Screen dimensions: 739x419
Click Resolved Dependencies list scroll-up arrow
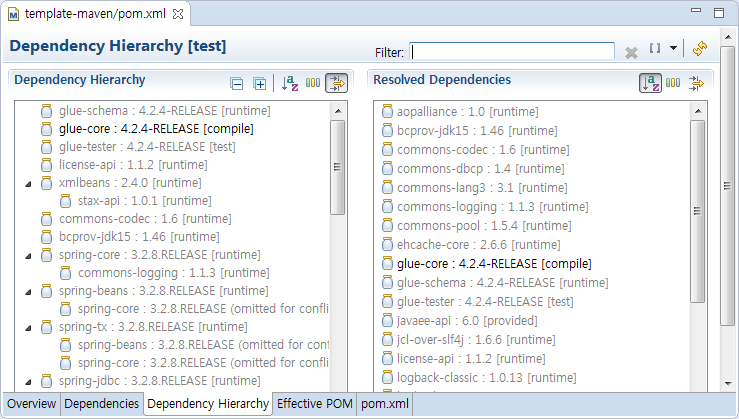(698, 111)
